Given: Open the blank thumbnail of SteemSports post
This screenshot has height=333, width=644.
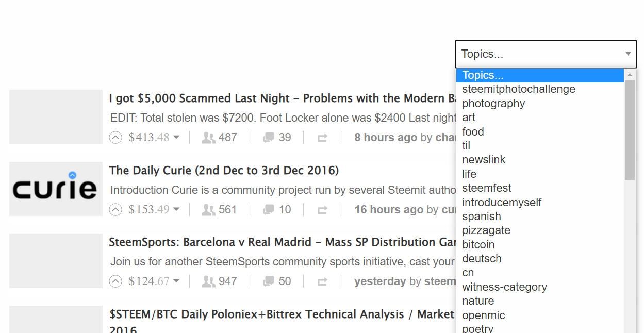Looking at the screenshot, I should [56, 261].
